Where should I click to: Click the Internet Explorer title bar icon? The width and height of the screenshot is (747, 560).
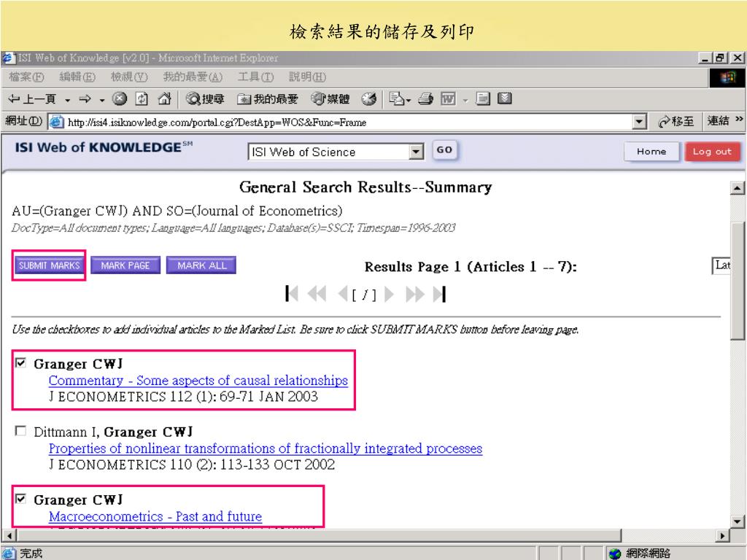coord(8,58)
